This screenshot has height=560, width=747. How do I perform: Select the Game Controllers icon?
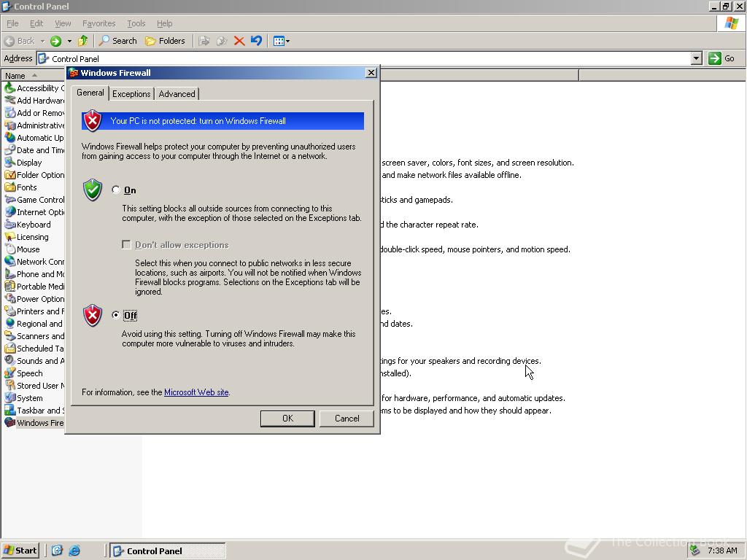point(10,200)
